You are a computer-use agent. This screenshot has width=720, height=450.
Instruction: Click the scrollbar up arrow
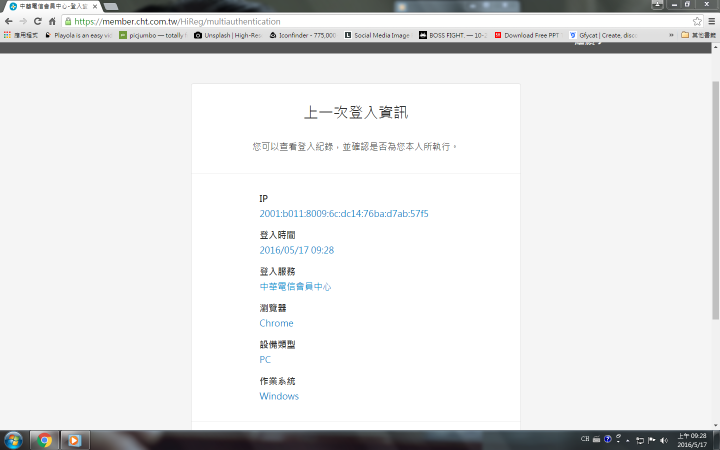(715, 47)
